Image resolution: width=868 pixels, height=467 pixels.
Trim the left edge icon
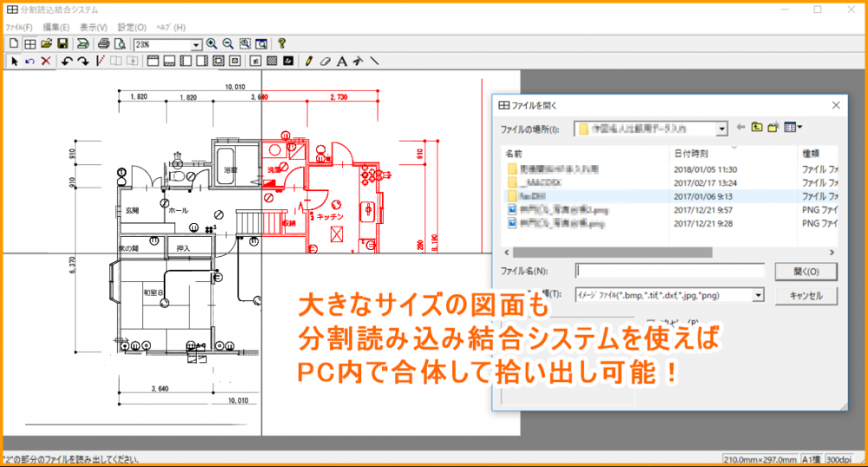[x=186, y=61]
